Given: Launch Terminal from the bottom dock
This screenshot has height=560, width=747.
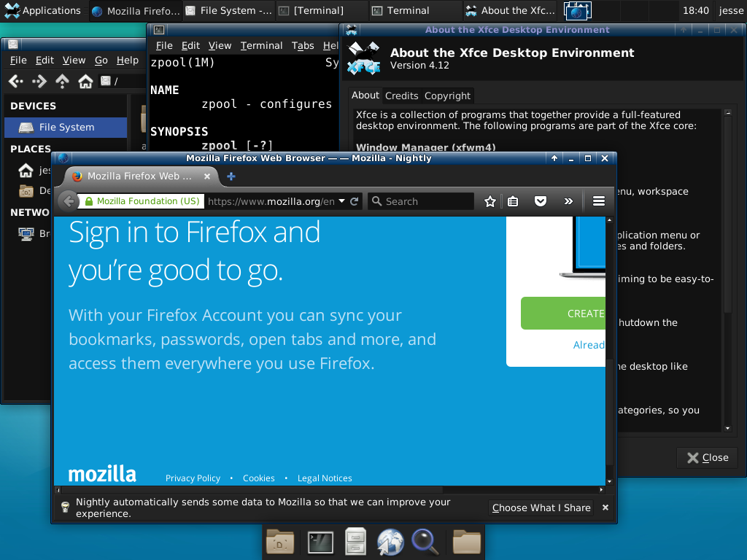Looking at the screenshot, I should (320, 542).
